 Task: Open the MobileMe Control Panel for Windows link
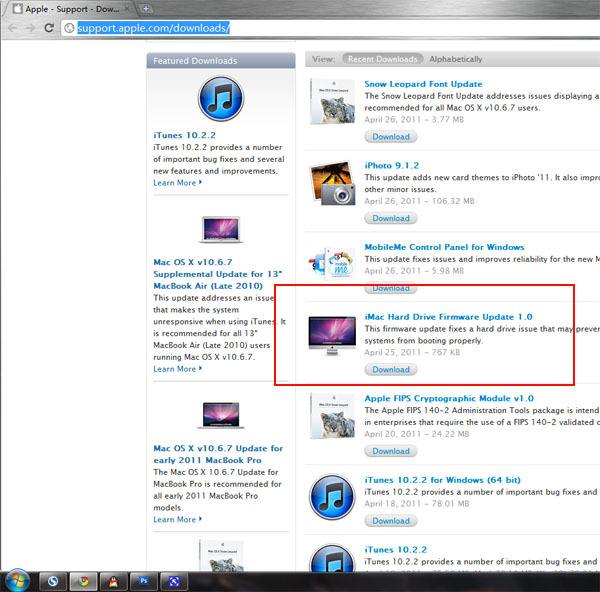coord(444,247)
